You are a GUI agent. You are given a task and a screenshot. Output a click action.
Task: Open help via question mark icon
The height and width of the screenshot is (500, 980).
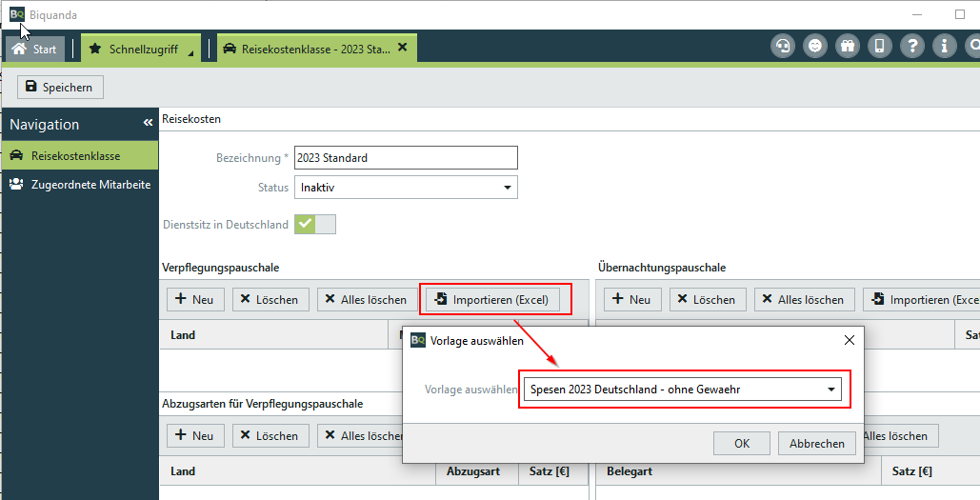click(x=912, y=46)
